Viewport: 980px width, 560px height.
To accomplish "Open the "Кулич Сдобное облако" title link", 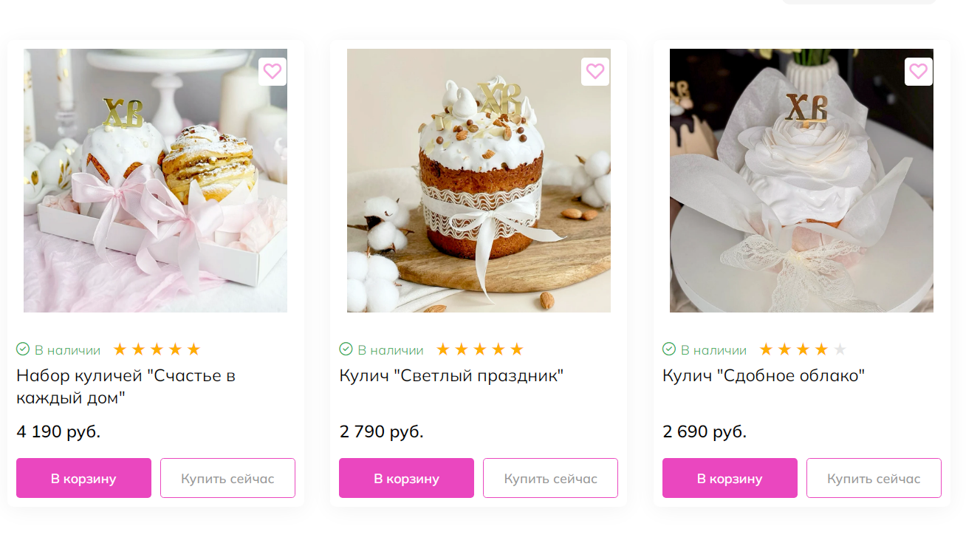I will 763,375.
